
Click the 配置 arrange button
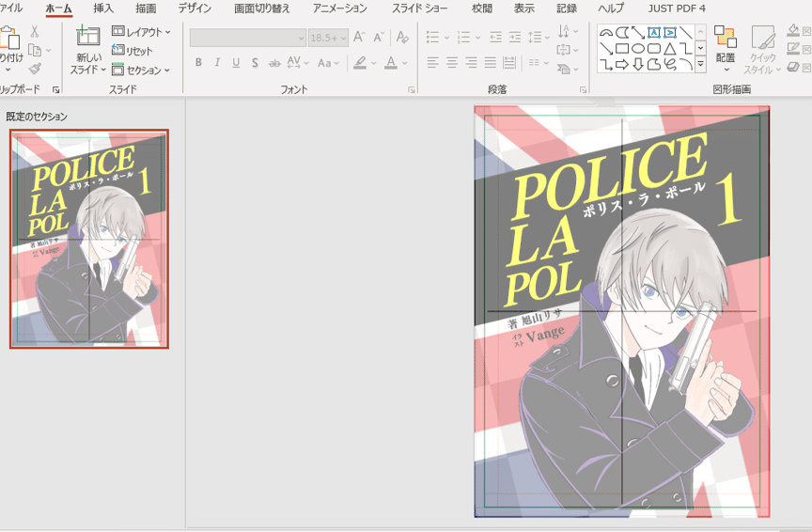[726, 50]
